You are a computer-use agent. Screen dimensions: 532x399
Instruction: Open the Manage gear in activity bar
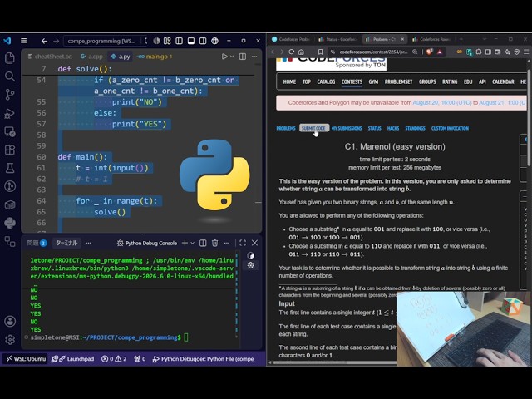point(10,339)
